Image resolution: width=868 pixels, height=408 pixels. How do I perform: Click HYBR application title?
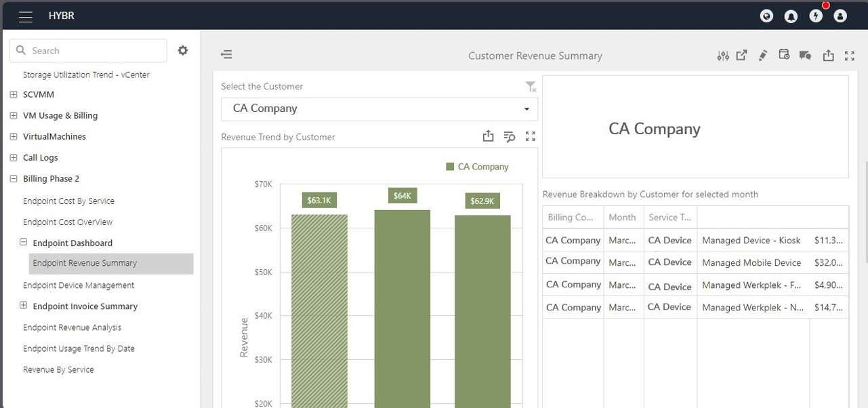click(62, 16)
